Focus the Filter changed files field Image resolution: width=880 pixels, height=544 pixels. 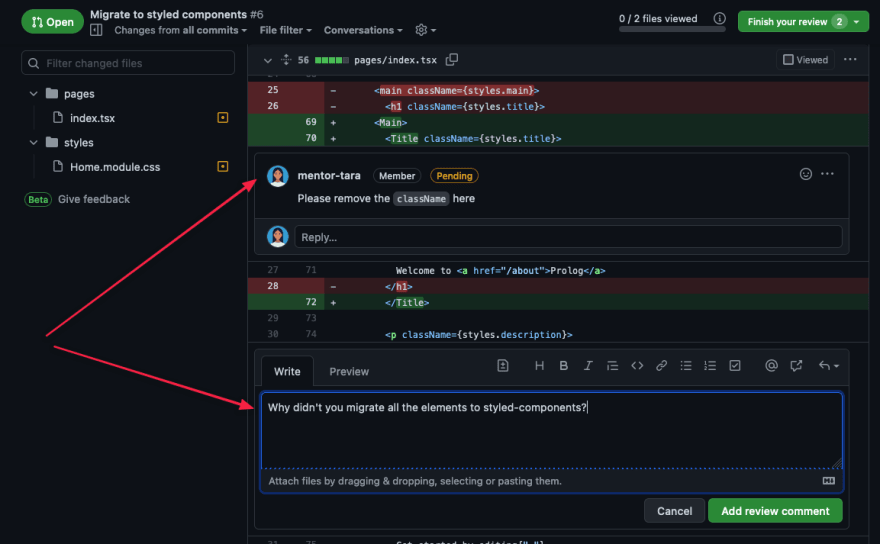point(128,63)
